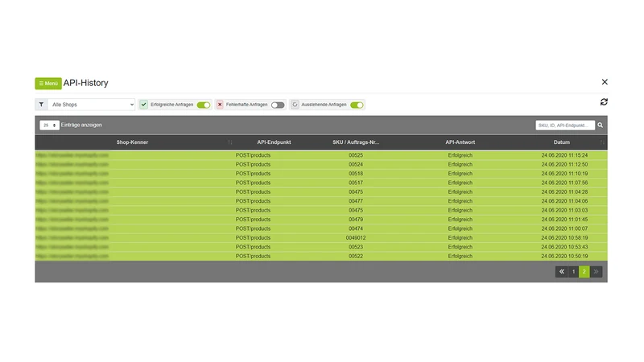The width and height of the screenshot is (644, 362).
Task: Go to pagination page 1
Action: coord(573,272)
